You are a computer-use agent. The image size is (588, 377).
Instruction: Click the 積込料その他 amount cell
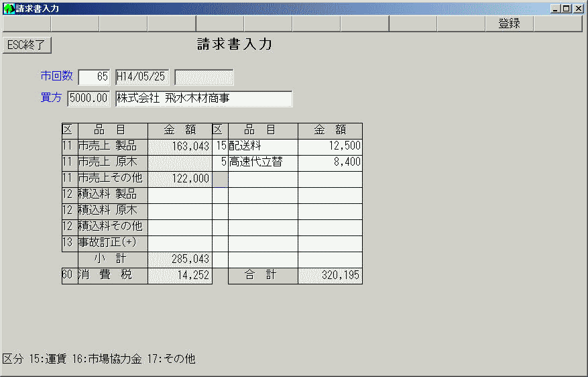[180, 227]
